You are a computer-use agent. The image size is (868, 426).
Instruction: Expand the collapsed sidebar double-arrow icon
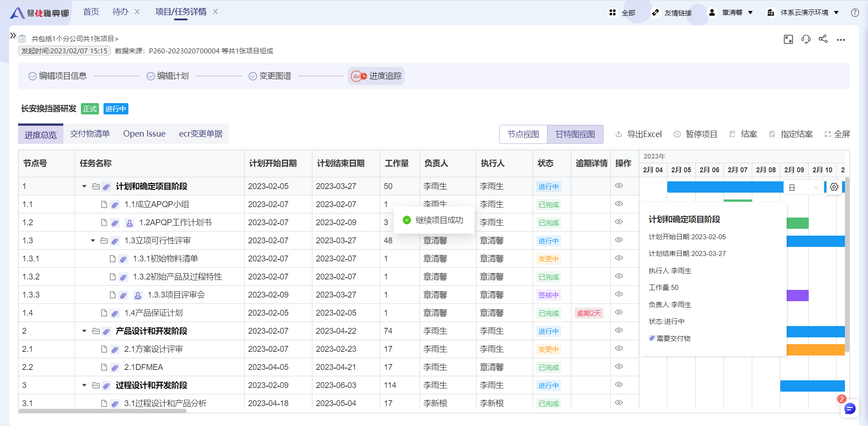(13, 35)
